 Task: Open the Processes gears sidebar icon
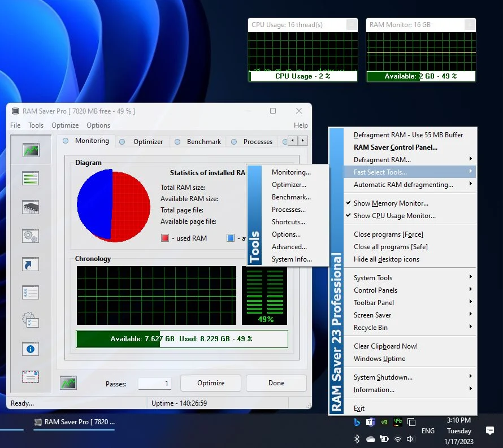[x=31, y=236]
